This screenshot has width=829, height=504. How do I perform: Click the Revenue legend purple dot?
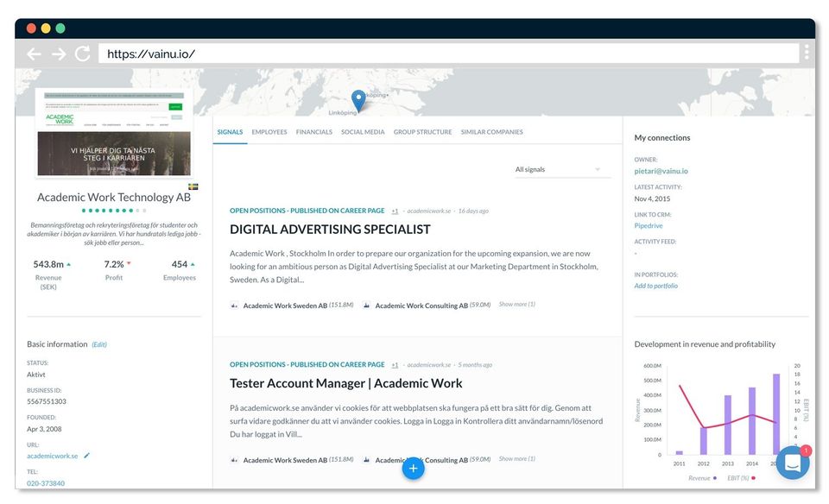715,478
